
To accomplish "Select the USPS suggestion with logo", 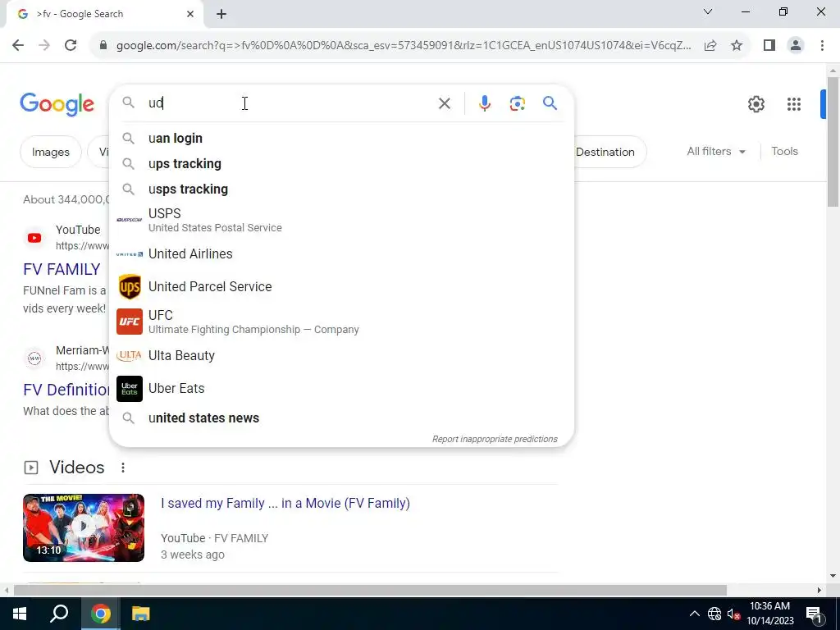I will coord(341,220).
